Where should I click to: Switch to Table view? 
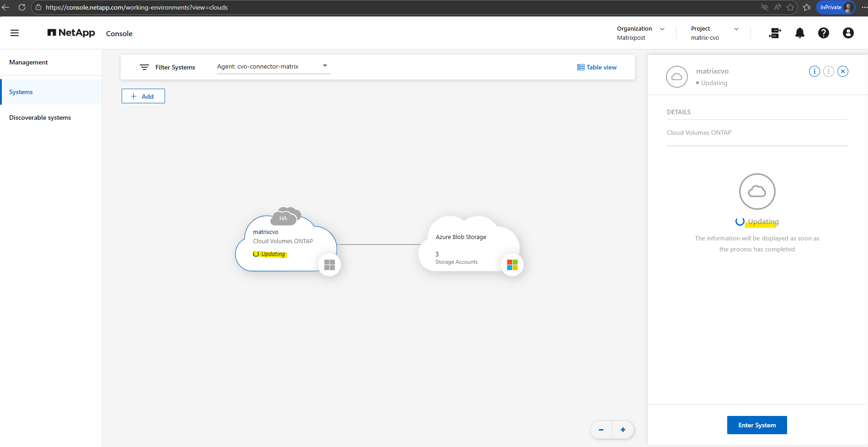pyautogui.click(x=597, y=67)
